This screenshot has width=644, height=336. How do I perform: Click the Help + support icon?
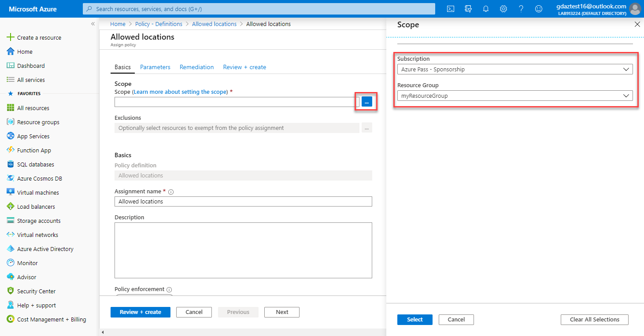11,305
